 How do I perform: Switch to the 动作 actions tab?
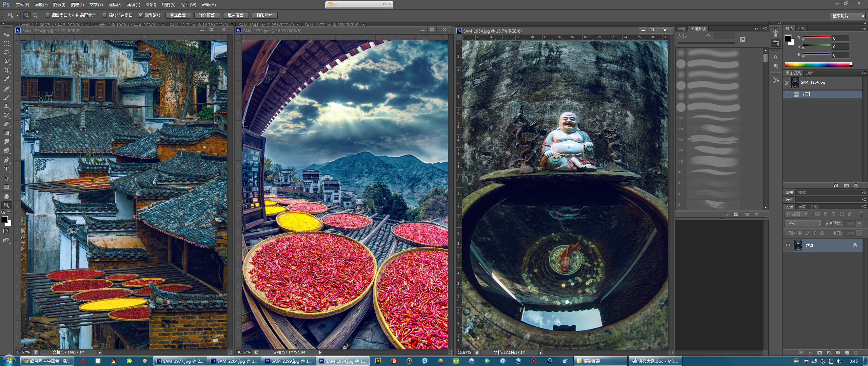point(810,73)
